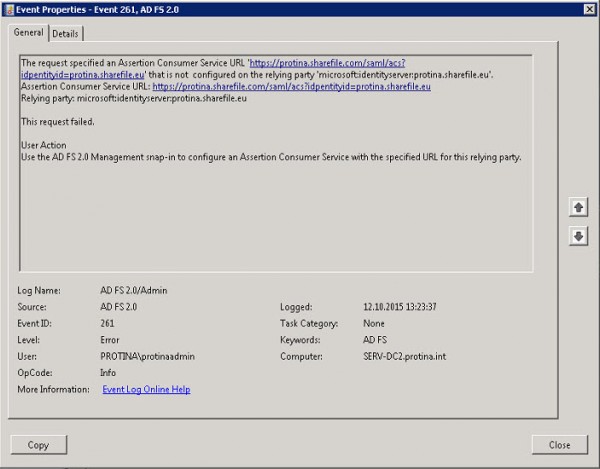Click the 'User Action' heading text
The width and height of the screenshot is (600, 469).
pyautogui.click(x=44, y=145)
